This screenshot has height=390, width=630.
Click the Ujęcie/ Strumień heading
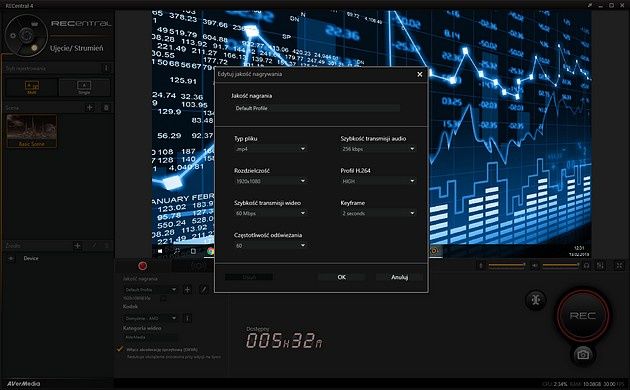(x=76, y=48)
